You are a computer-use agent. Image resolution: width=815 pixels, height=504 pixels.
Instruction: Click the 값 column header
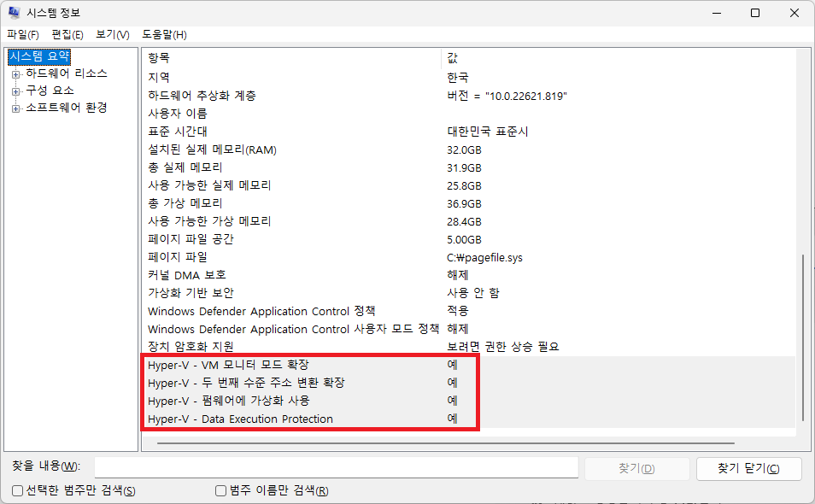click(x=619, y=58)
